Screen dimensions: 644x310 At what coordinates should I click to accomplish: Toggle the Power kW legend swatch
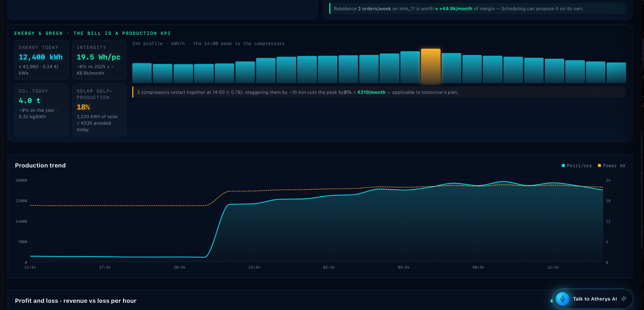point(599,166)
